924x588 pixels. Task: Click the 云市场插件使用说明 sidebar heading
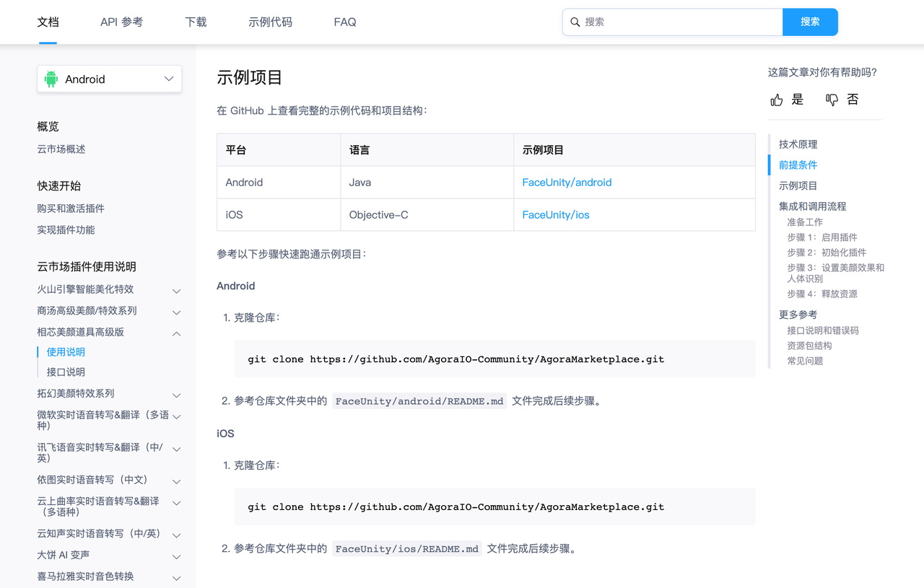click(87, 267)
